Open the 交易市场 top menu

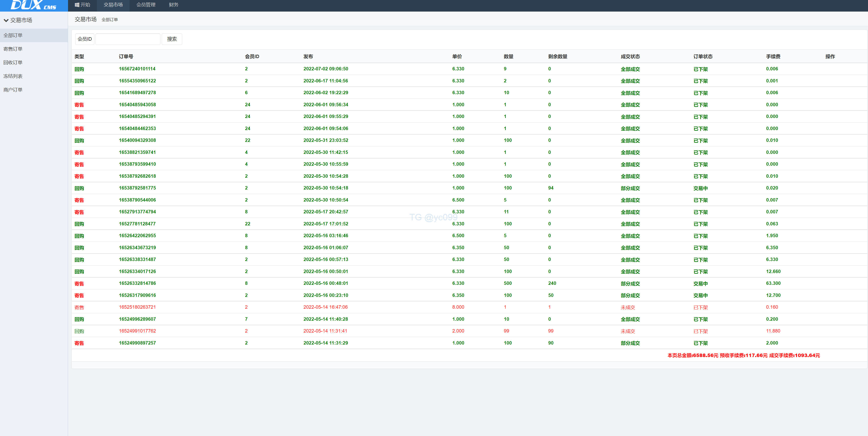point(113,5)
